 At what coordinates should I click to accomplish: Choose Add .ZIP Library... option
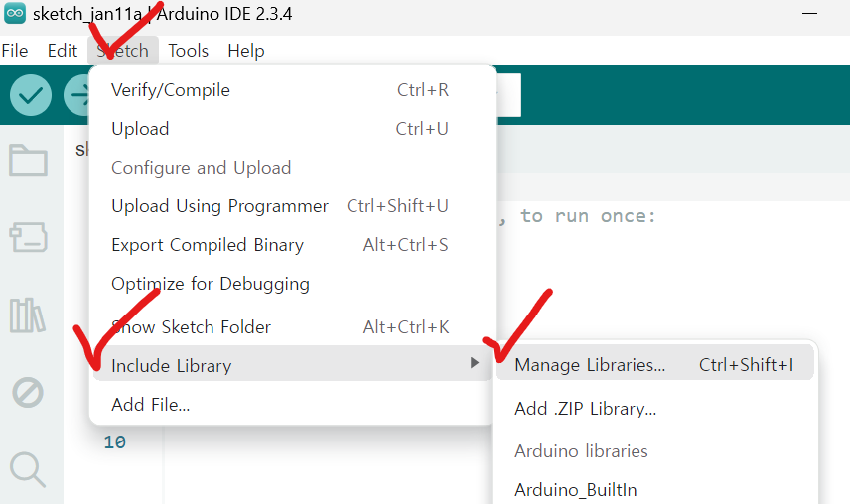tap(654, 408)
